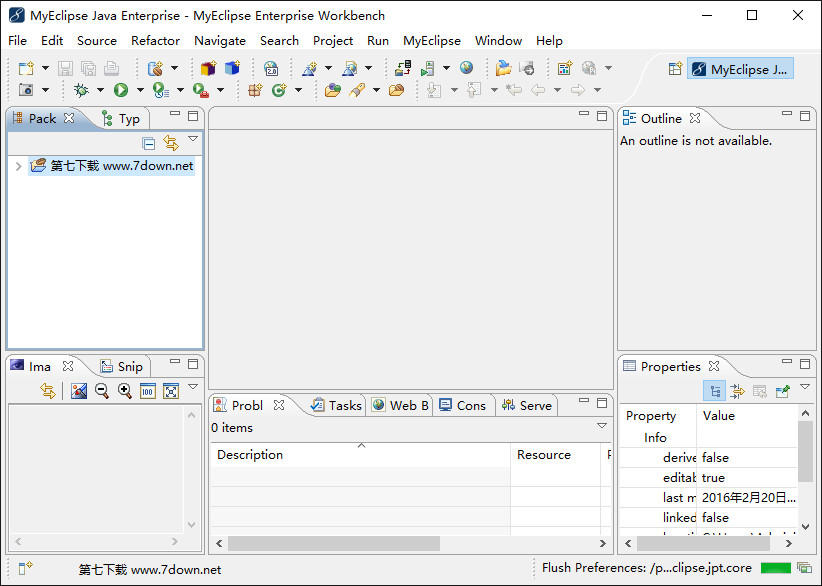Image resolution: width=822 pixels, height=586 pixels.
Task: Click the green Run button icon
Action: [x=120, y=90]
